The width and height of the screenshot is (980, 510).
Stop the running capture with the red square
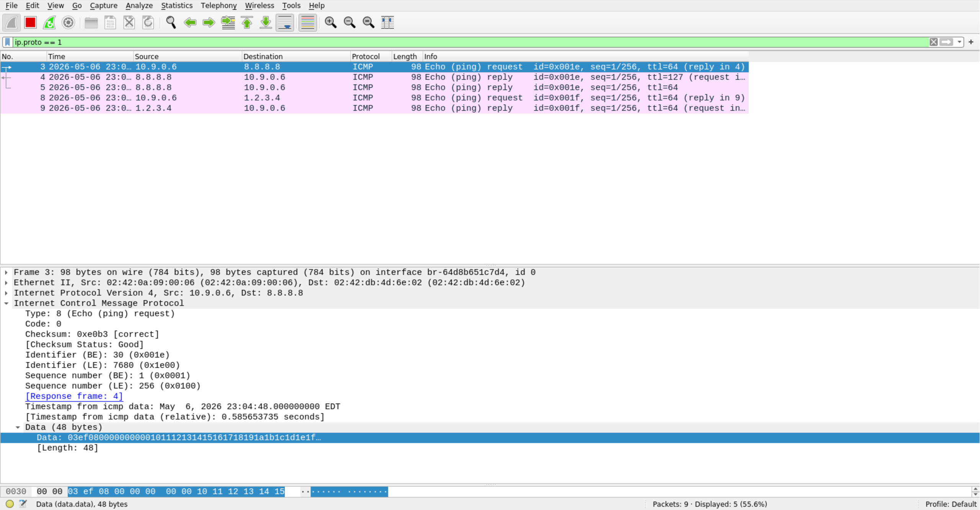tap(30, 23)
